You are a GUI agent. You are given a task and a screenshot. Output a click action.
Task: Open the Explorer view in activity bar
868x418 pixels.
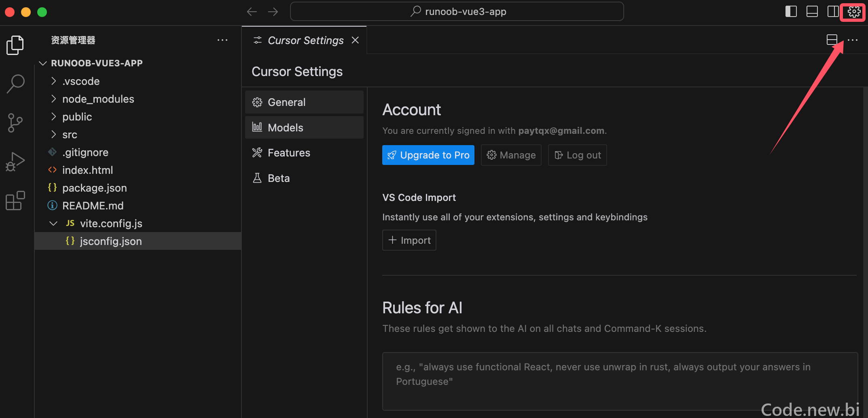(15, 45)
